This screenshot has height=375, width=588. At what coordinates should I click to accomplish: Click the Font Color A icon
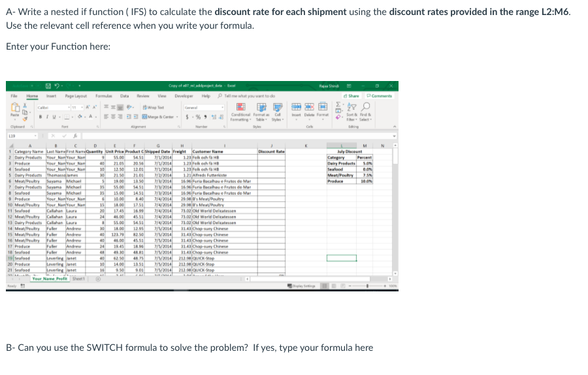point(90,117)
